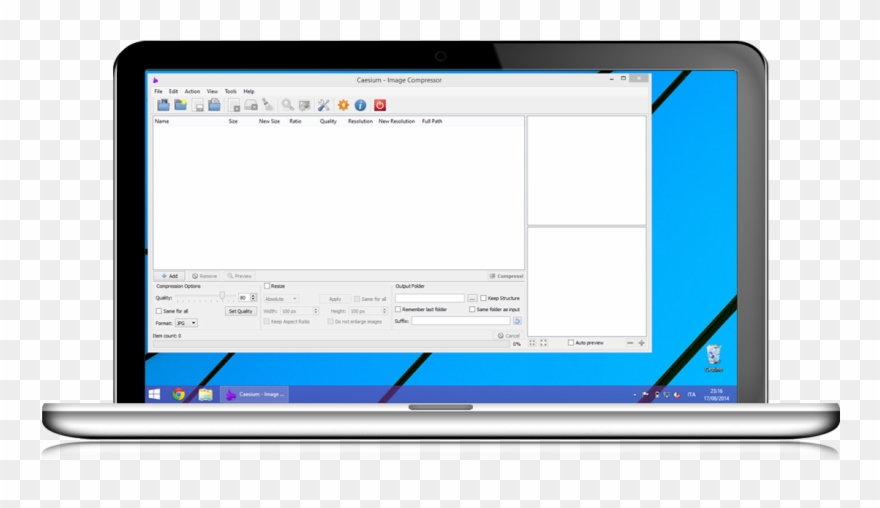Click the broom clean toolbar icon

click(x=268, y=105)
